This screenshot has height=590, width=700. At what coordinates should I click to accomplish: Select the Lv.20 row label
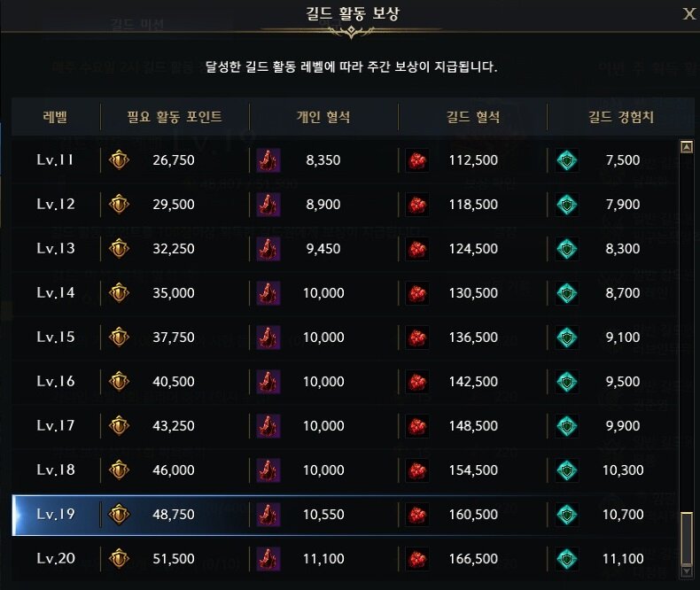click(56, 559)
